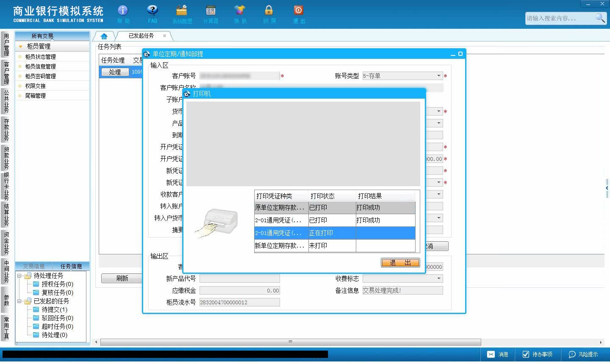Select 待提交(1) in the tree
Image resolution: width=610 pixels, height=364 pixels.
(54, 309)
